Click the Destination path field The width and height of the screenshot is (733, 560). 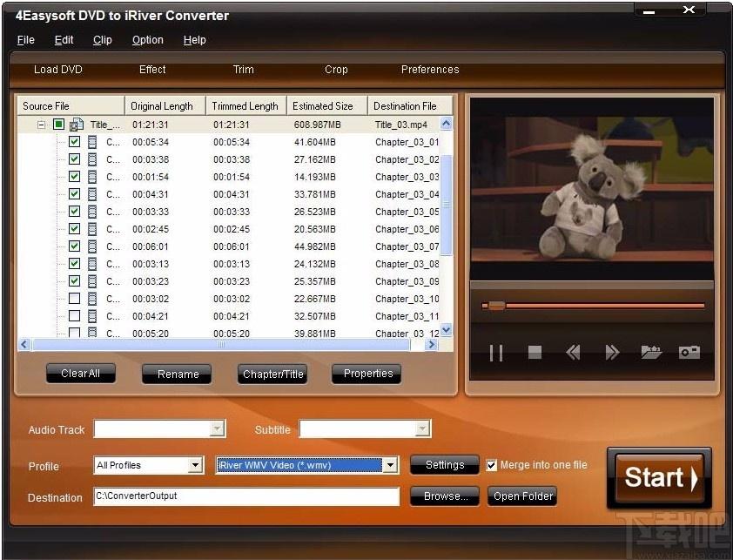click(x=246, y=496)
